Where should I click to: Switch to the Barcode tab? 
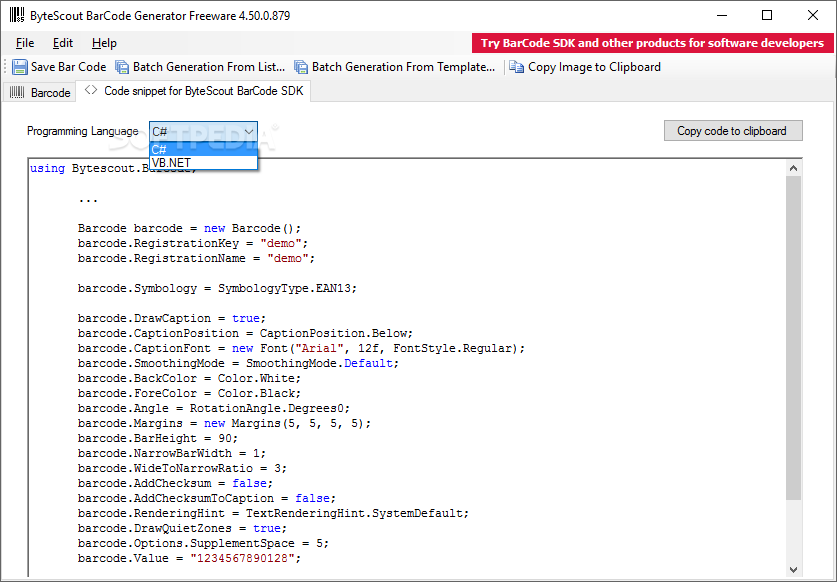(40, 92)
